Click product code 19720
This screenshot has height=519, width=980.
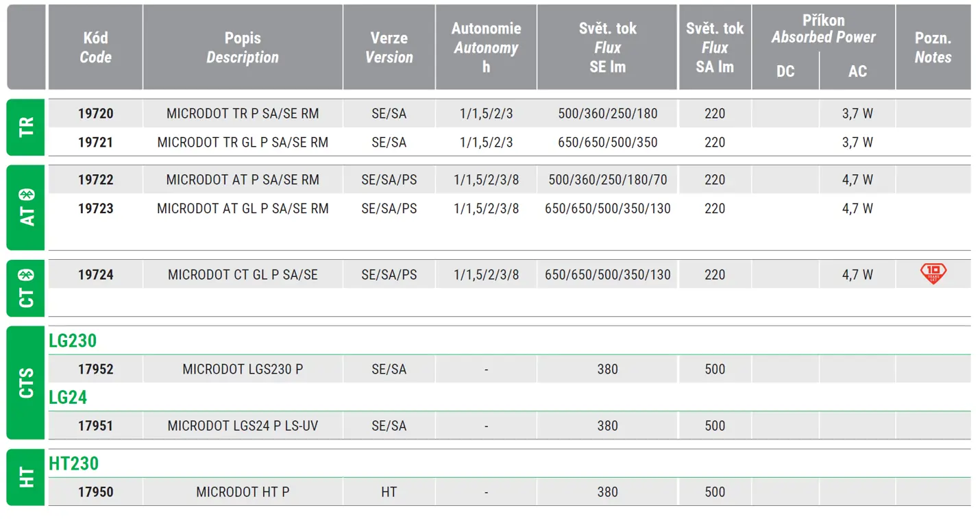[x=96, y=114]
